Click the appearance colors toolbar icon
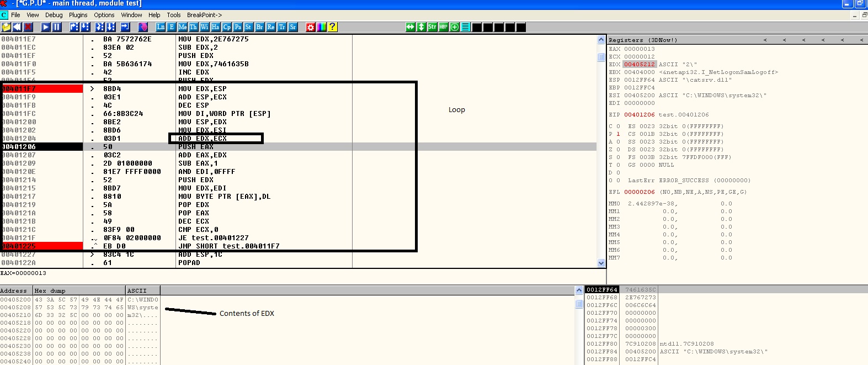Viewport: 868px width, 365px height. [x=321, y=27]
